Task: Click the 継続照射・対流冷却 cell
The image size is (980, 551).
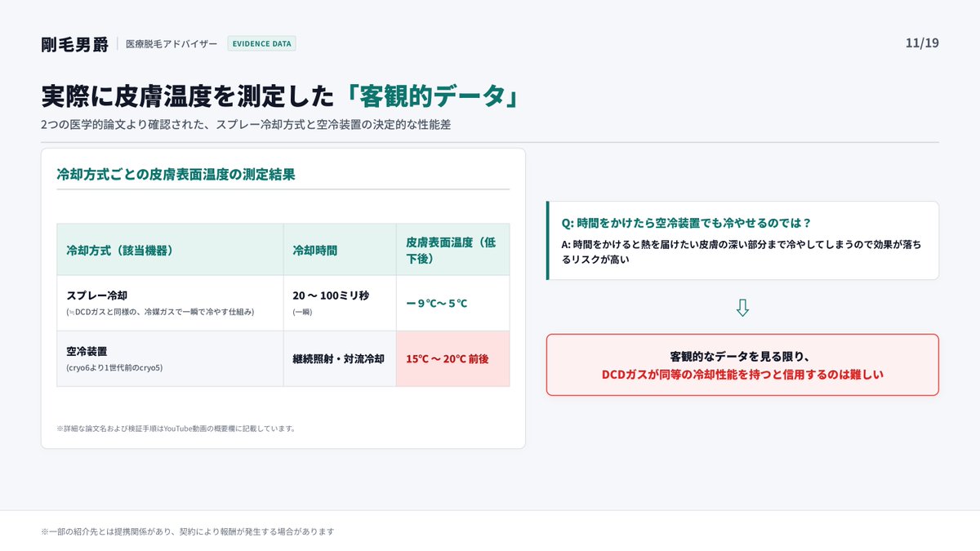Action: point(338,358)
